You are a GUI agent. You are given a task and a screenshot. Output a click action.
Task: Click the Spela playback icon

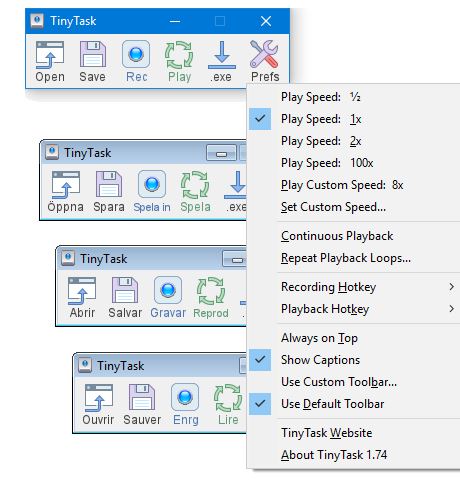(x=195, y=185)
